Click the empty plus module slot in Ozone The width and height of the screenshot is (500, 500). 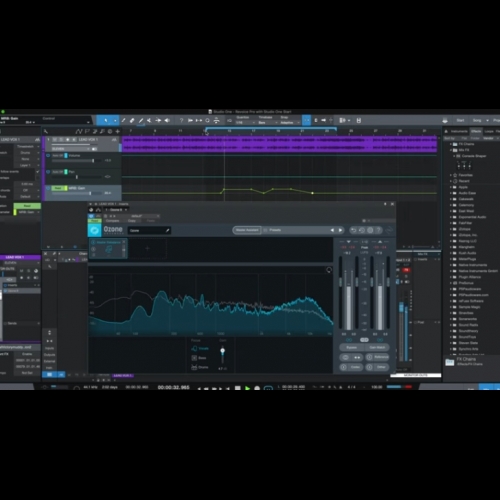(x=147, y=248)
